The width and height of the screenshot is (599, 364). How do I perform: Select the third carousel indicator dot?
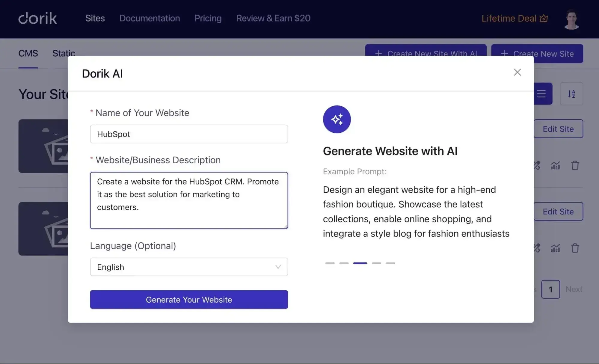point(360,263)
